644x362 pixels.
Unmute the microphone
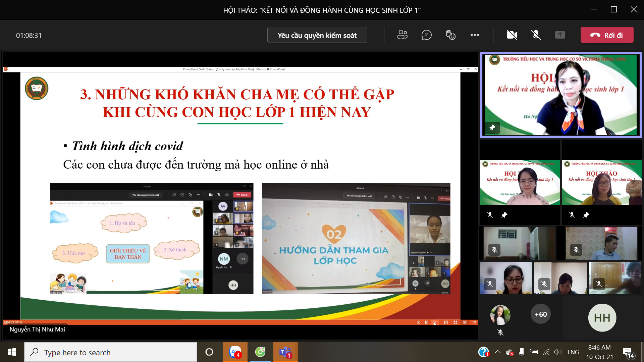tap(536, 35)
